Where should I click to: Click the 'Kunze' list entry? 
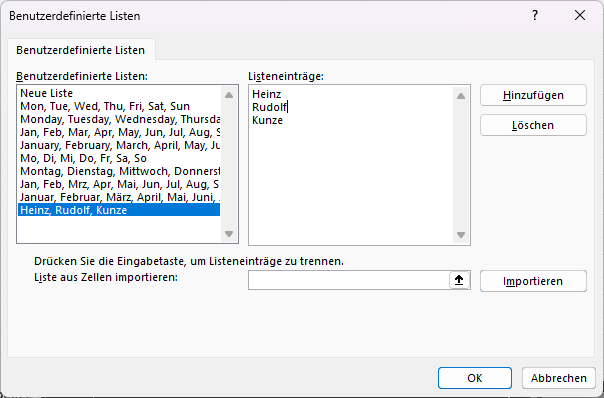[x=267, y=120]
